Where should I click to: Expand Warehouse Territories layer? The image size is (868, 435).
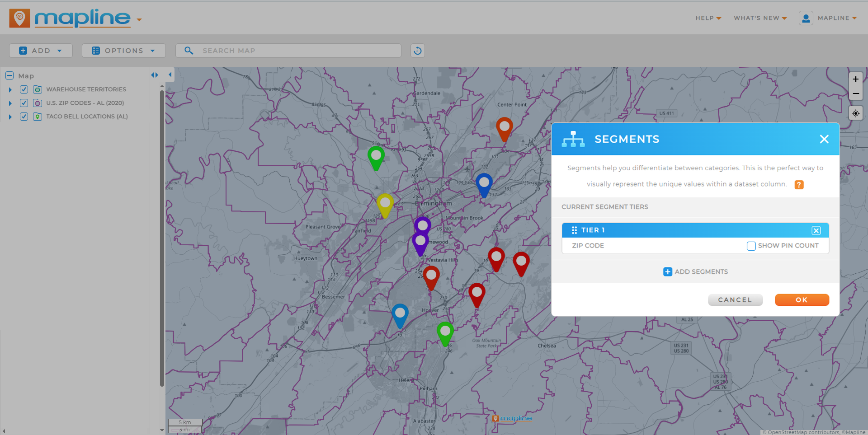[10, 90]
